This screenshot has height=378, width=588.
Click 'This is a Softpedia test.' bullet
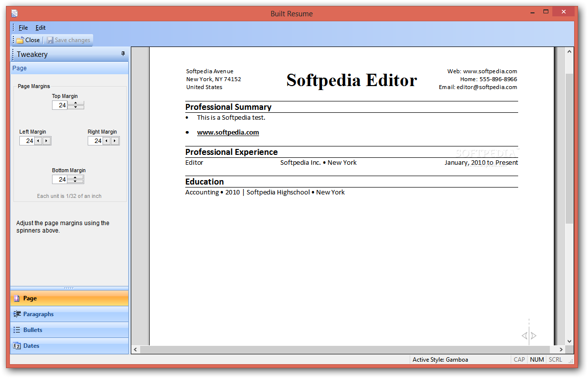point(231,118)
